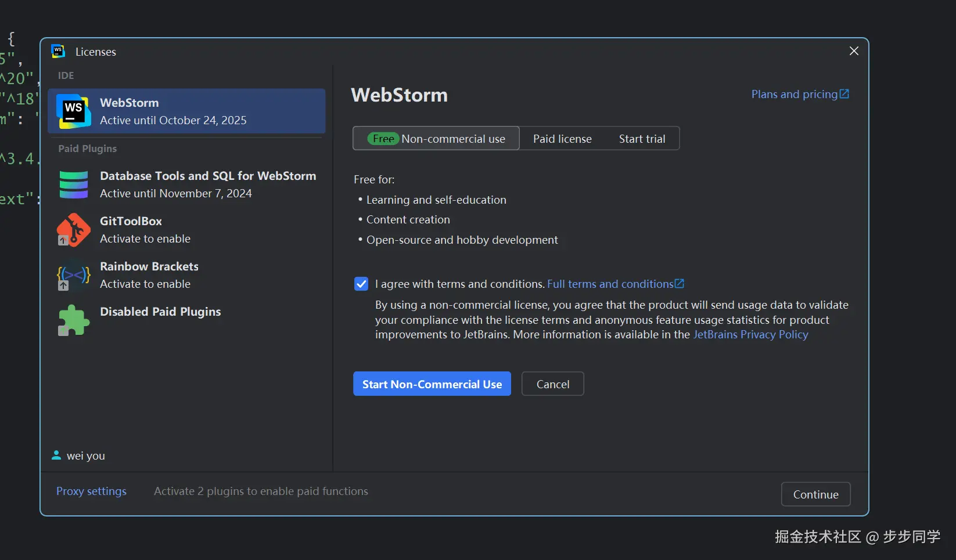Click 'Activate 2 plugins to enable paid functions'
956x560 pixels.
point(261,491)
